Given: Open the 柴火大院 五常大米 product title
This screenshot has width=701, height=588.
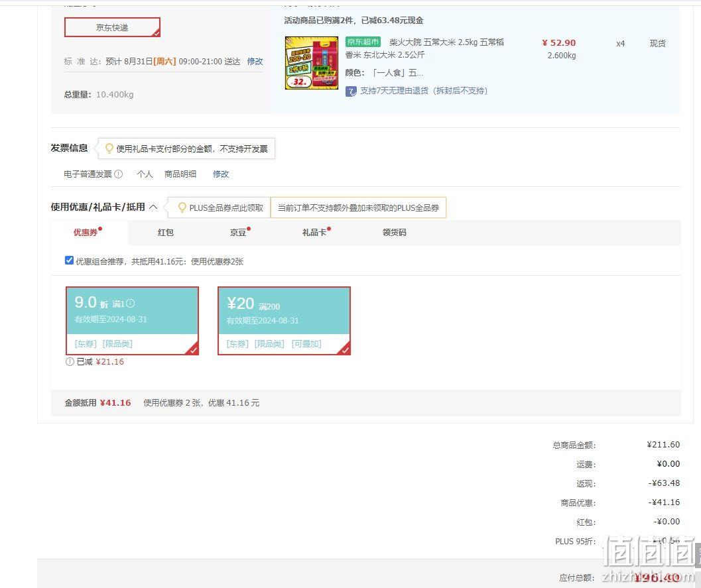Looking at the screenshot, I should [x=424, y=48].
